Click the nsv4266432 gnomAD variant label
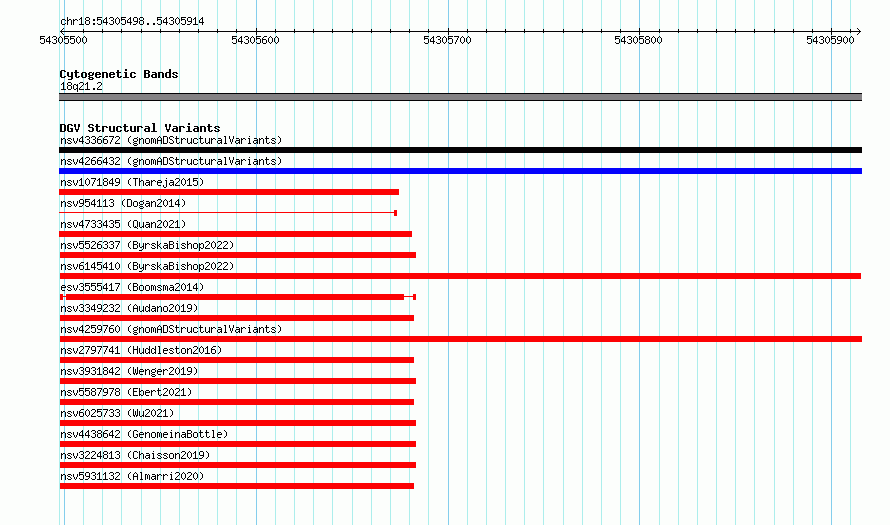This screenshot has height=525, width=890. point(171,161)
